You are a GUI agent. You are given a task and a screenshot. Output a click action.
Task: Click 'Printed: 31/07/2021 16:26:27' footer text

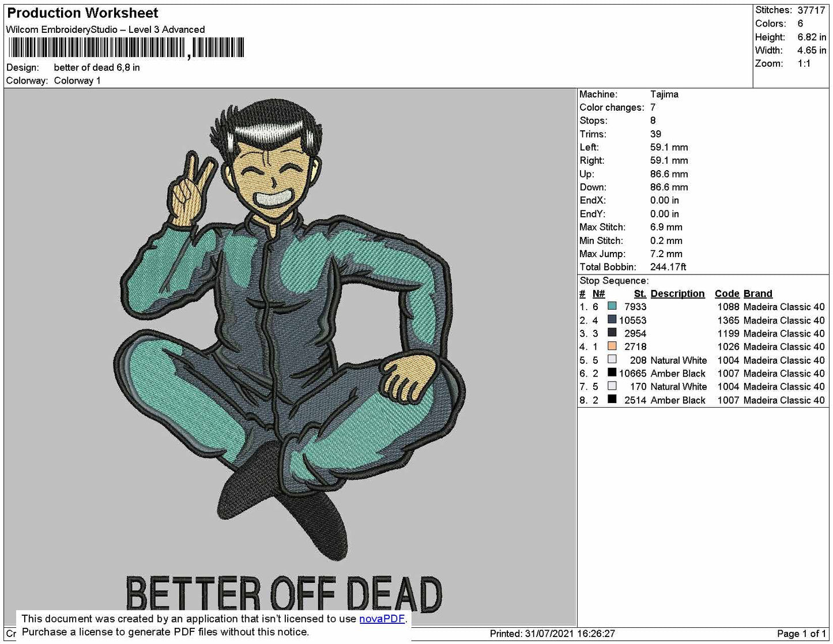coord(552,634)
